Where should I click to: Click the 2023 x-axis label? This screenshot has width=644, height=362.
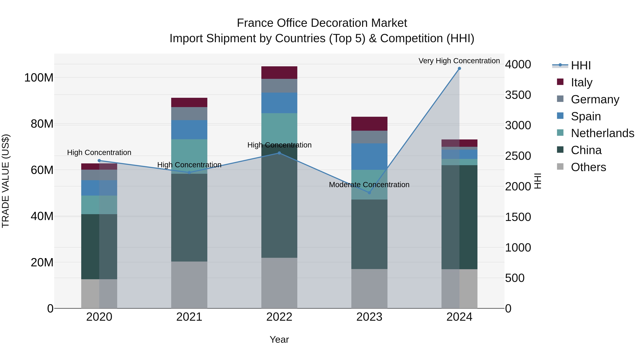click(369, 317)
